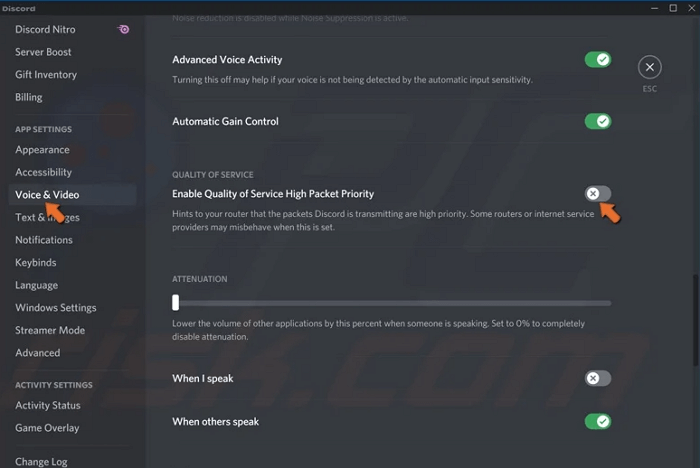Click the Nitro badge icon beside Discord Nitro
The width and height of the screenshot is (700, 468).
point(123,29)
